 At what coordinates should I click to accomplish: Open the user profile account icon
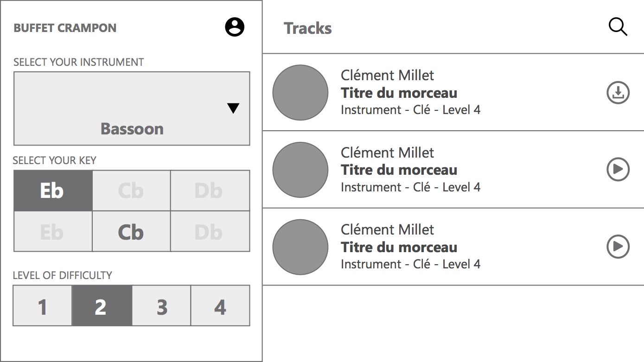pyautogui.click(x=235, y=27)
